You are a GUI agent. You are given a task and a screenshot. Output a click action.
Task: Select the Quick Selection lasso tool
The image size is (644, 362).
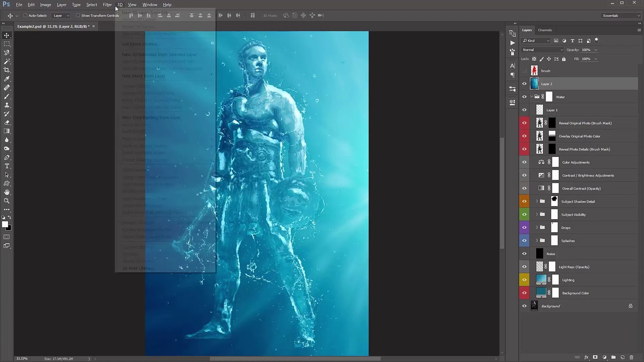[7, 52]
